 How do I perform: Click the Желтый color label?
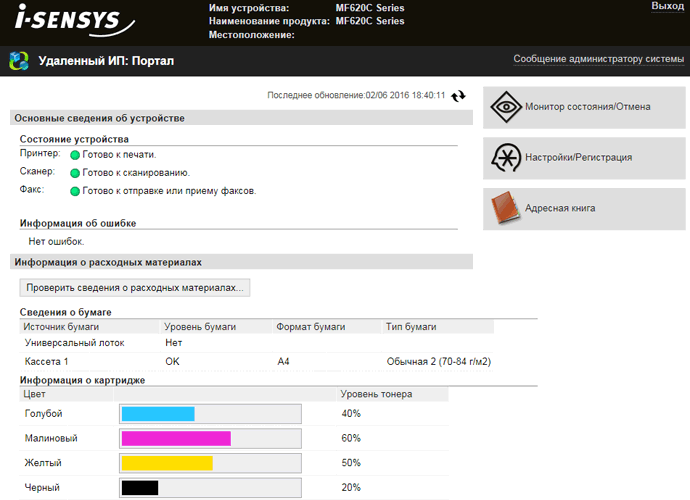pyautogui.click(x=43, y=463)
